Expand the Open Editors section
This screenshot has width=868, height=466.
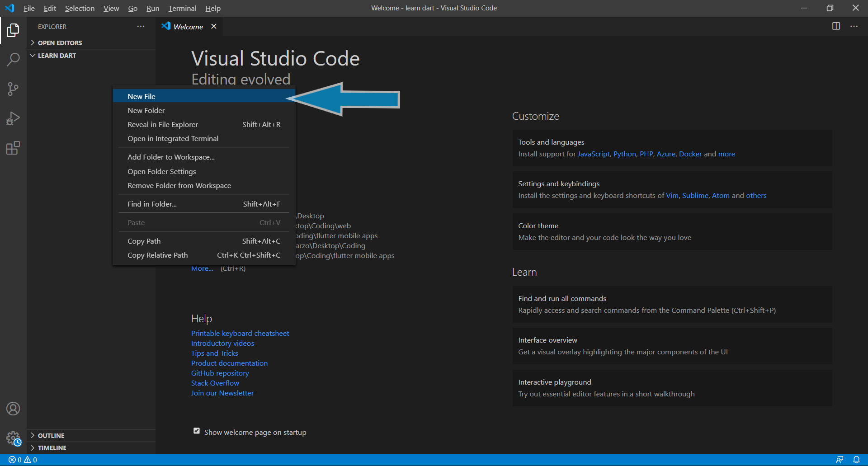coord(91,43)
